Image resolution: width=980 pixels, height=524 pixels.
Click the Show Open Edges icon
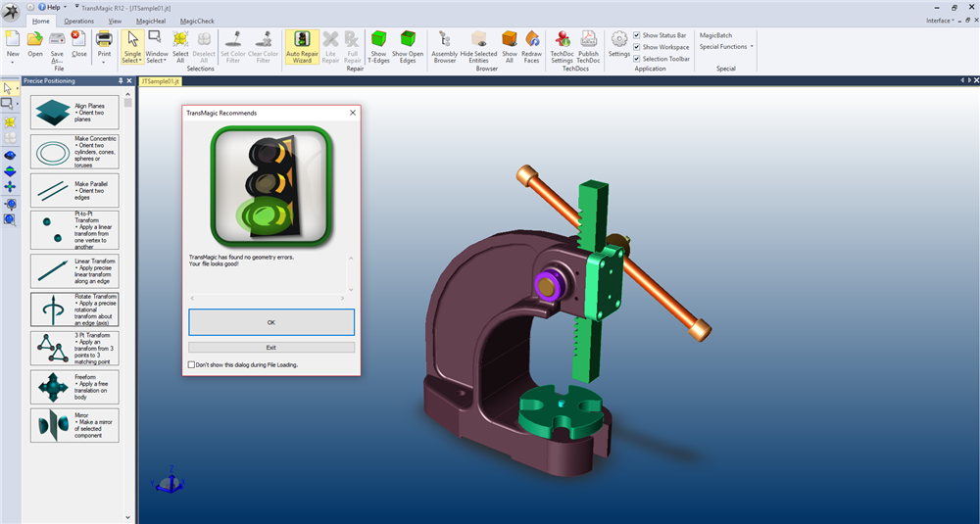coord(407,45)
